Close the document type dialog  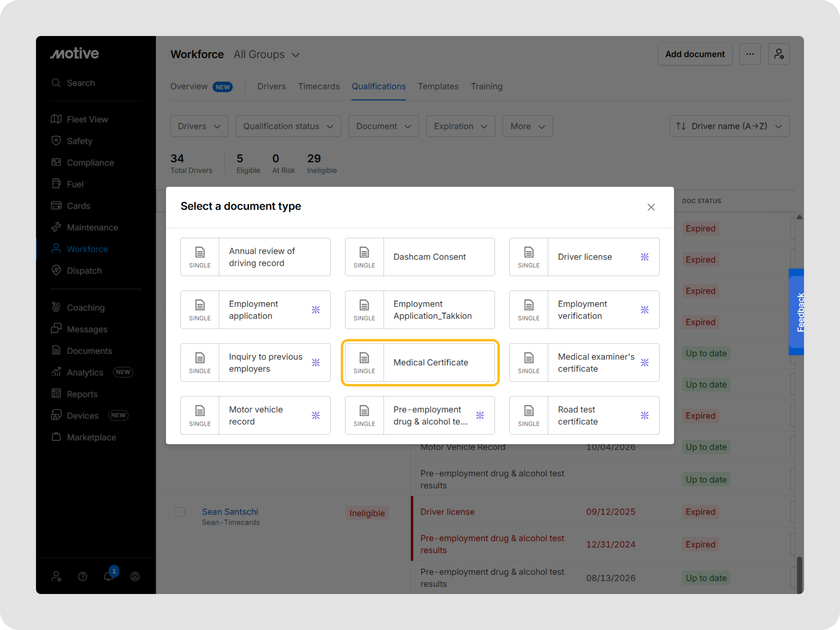(651, 207)
